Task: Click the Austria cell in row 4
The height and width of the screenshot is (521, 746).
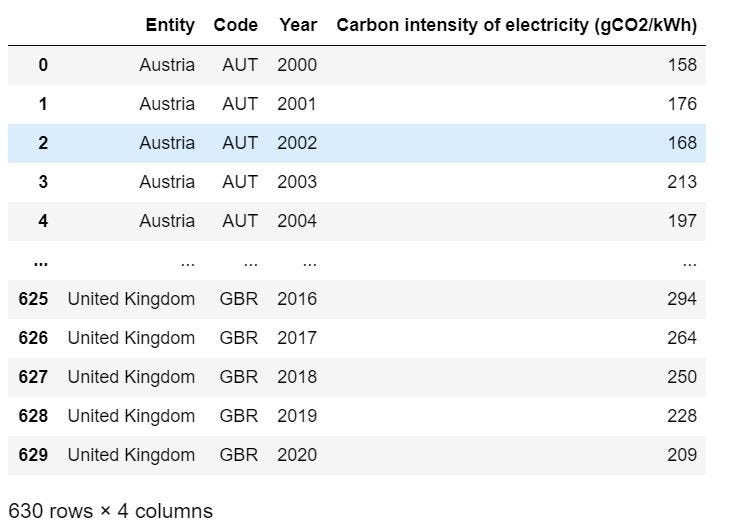Action: tap(167, 221)
